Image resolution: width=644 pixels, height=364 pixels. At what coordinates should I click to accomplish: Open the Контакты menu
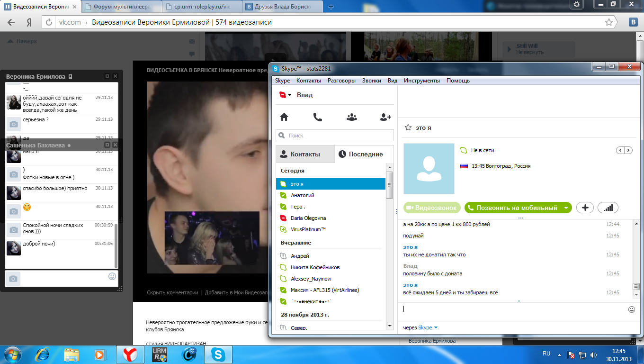point(309,81)
